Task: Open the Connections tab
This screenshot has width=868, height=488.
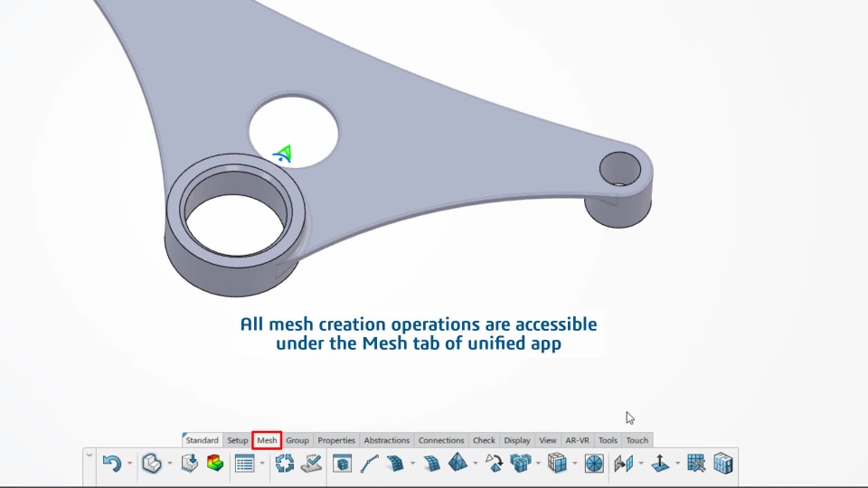Action: (441, 440)
